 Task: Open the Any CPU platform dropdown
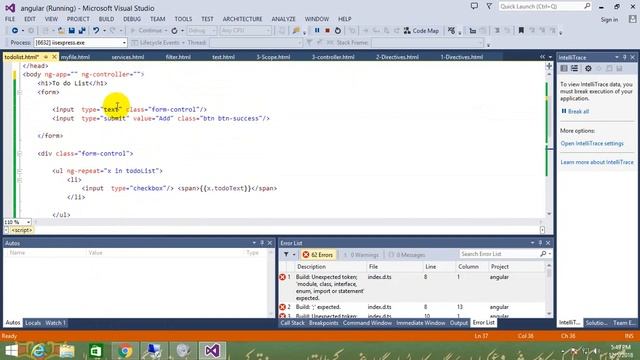[x=246, y=31]
